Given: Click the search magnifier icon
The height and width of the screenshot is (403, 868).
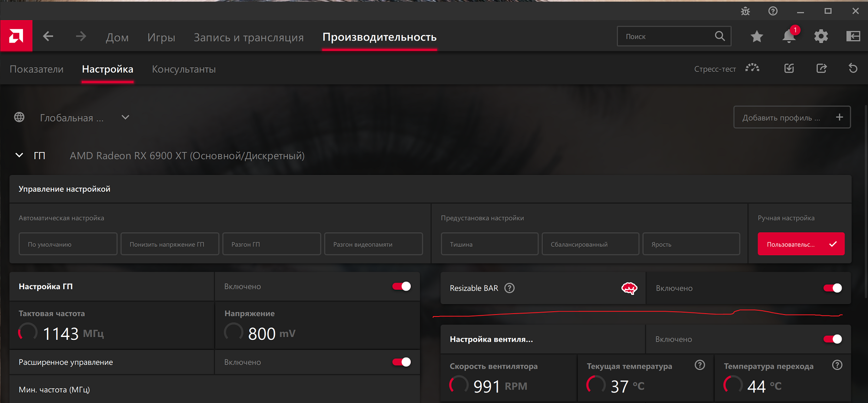Looking at the screenshot, I should pos(720,36).
